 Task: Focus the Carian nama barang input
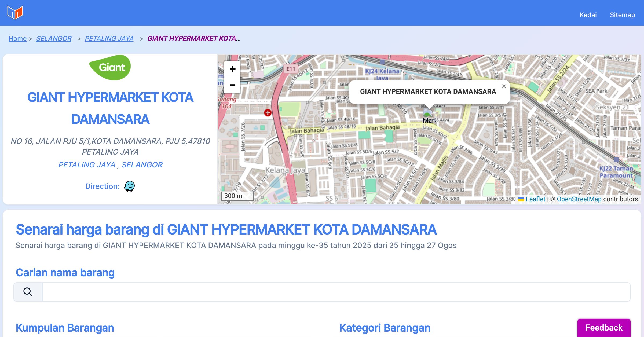pyautogui.click(x=336, y=292)
